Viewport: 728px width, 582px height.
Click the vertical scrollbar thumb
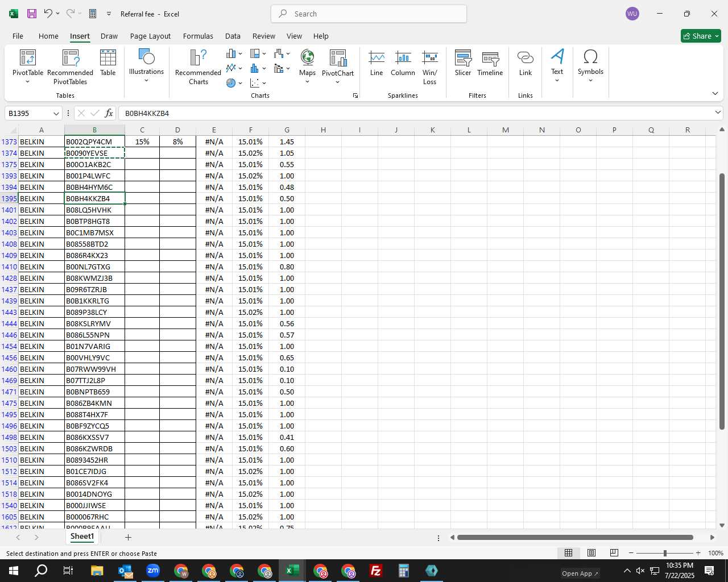click(722, 301)
